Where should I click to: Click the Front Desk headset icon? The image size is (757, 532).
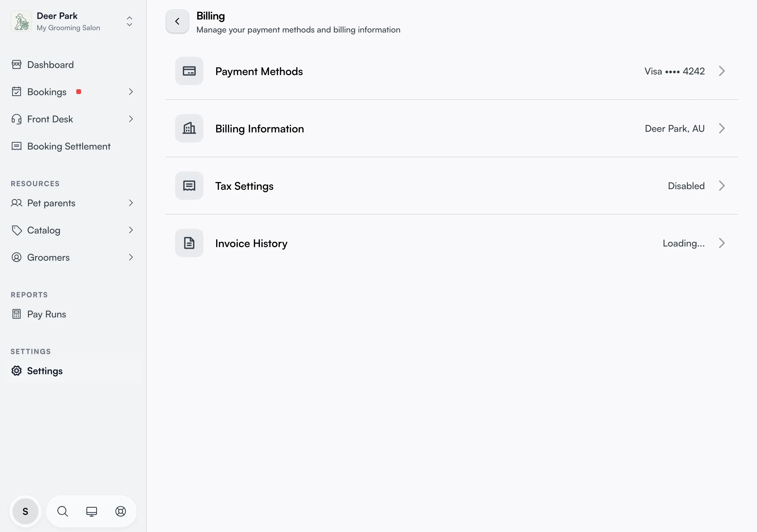tap(17, 119)
